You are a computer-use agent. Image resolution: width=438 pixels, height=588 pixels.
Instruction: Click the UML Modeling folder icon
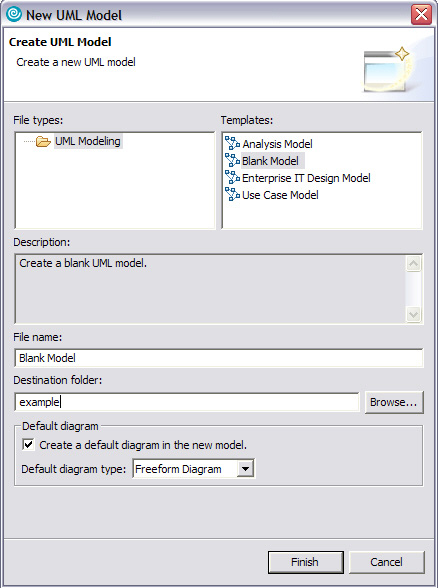pos(43,142)
